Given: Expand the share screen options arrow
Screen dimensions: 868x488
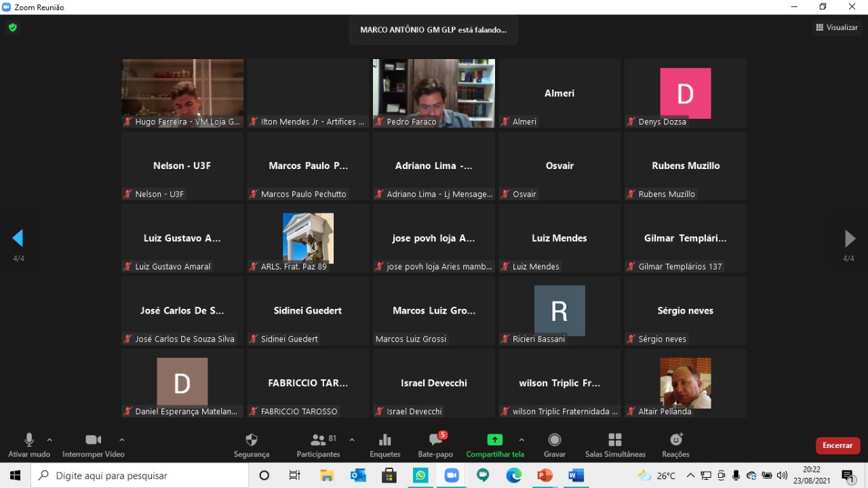Looking at the screenshot, I should (521, 440).
